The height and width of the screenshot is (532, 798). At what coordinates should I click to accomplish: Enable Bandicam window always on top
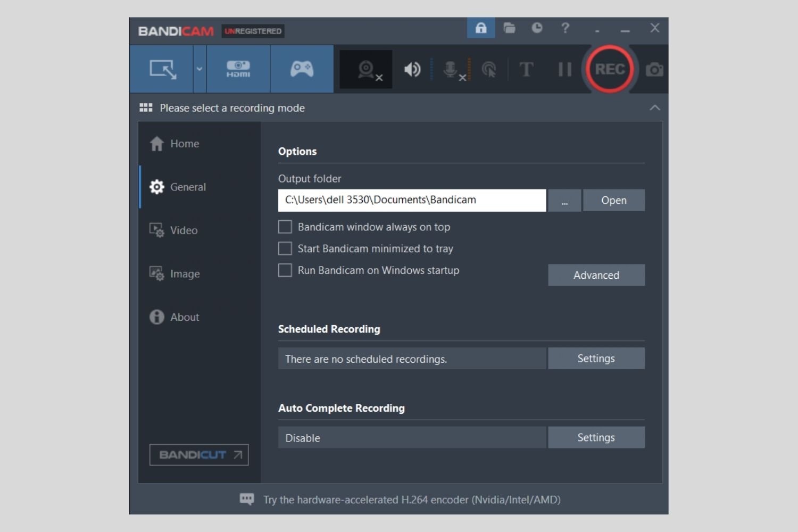click(x=285, y=227)
